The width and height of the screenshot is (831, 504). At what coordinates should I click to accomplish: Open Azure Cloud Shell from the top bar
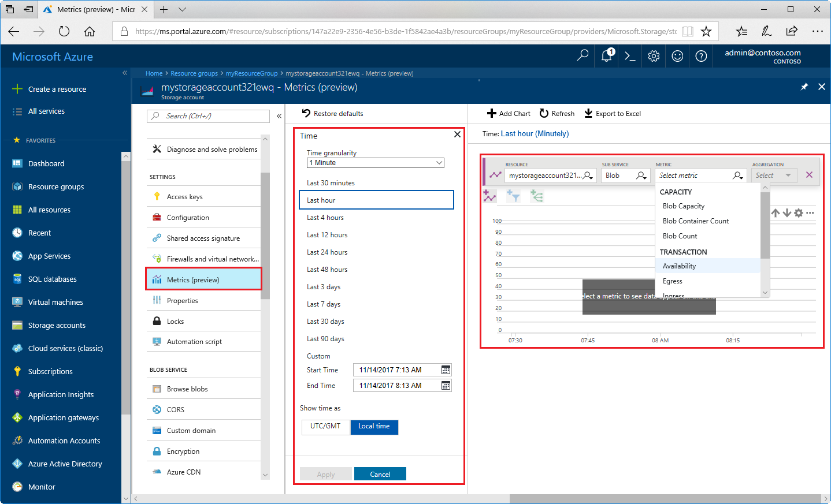click(x=629, y=55)
